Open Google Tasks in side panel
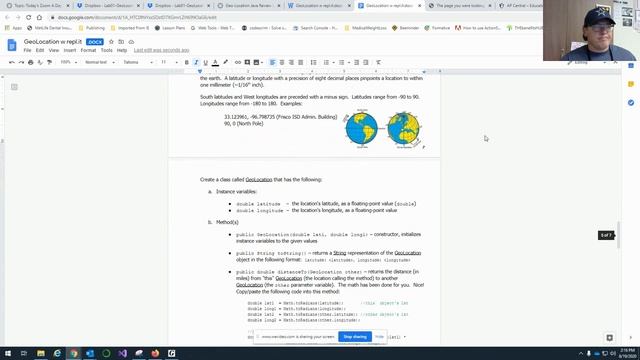Viewport: 640px width, 360px height. coord(631,103)
